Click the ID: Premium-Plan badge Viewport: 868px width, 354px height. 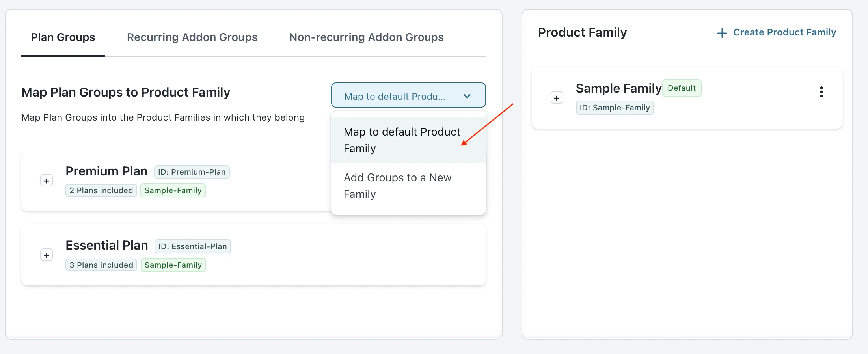[192, 172]
